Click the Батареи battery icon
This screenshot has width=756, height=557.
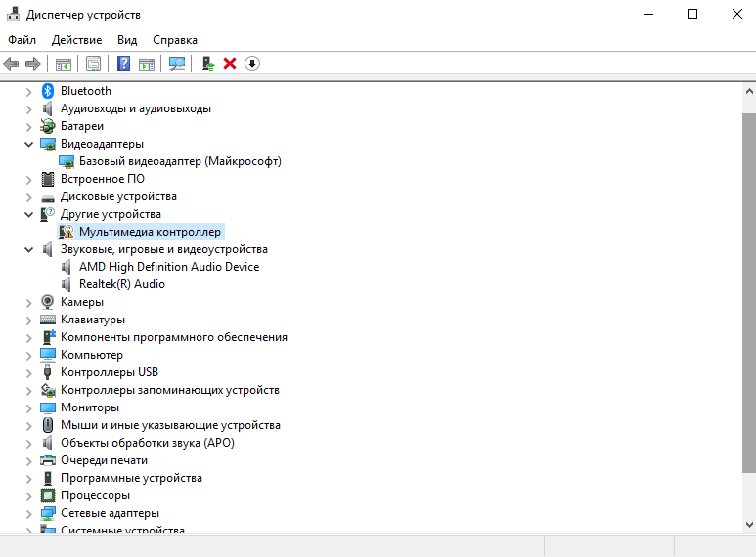pos(48,126)
